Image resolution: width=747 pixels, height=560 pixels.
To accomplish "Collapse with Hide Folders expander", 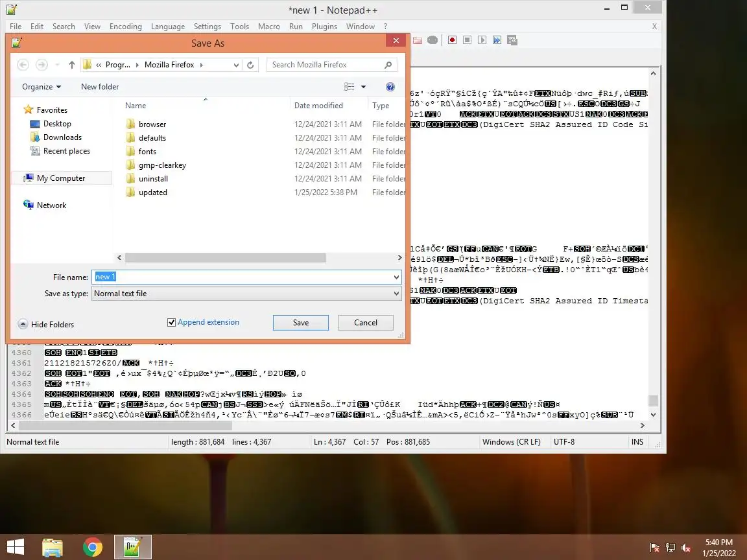I will tap(23, 324).
